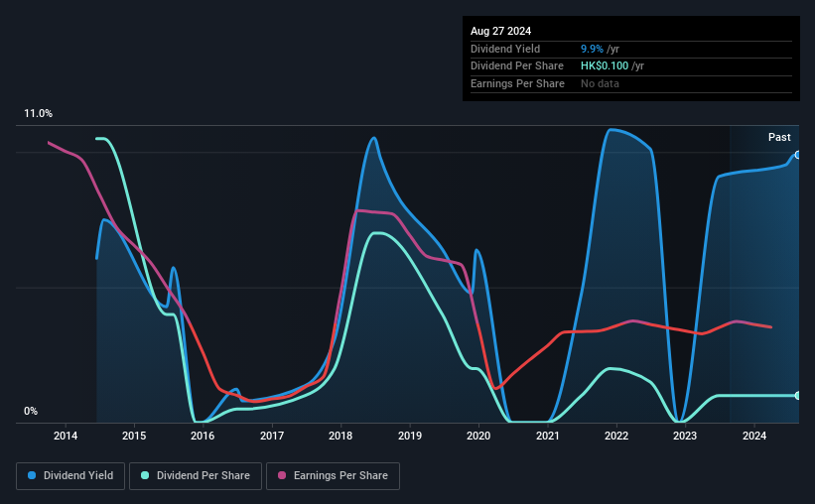
Task: Select the Dividend Yield endpoint marker at chart edge
Action: click(x=797, y=155)
